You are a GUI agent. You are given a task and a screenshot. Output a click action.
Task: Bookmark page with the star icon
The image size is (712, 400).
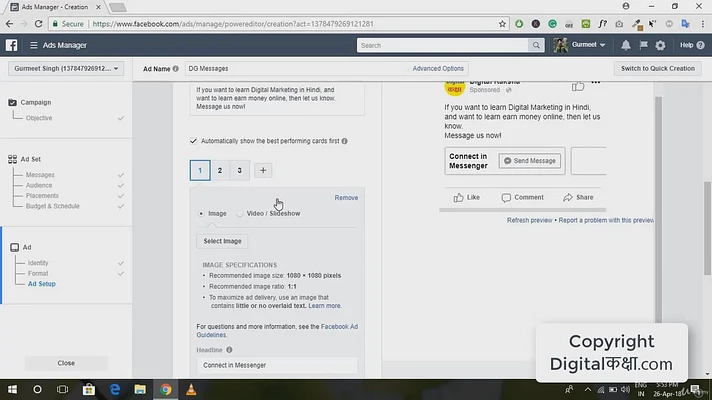pyautogui.click(x=502, y=24)
